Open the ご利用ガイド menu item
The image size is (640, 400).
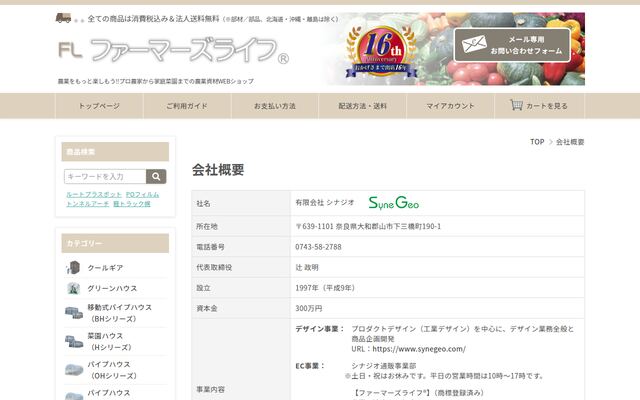tap(187, 106)
